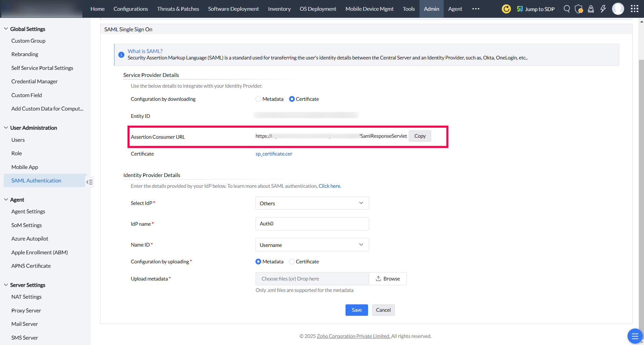The height and width of the screenshot is (345, 644).
Task: Open the Select IdP dropdown
Action: (312, 203)
